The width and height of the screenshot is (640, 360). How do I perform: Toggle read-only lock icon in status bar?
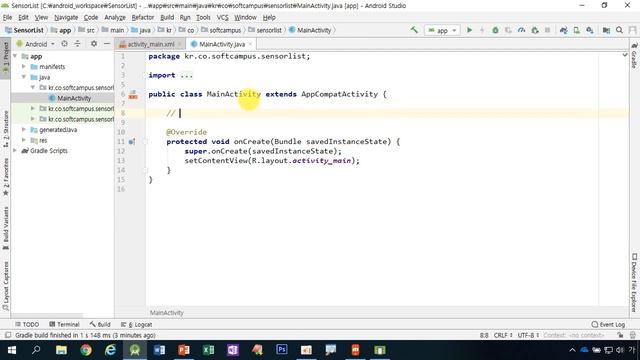pyautogui.click(x=620, y=335)
